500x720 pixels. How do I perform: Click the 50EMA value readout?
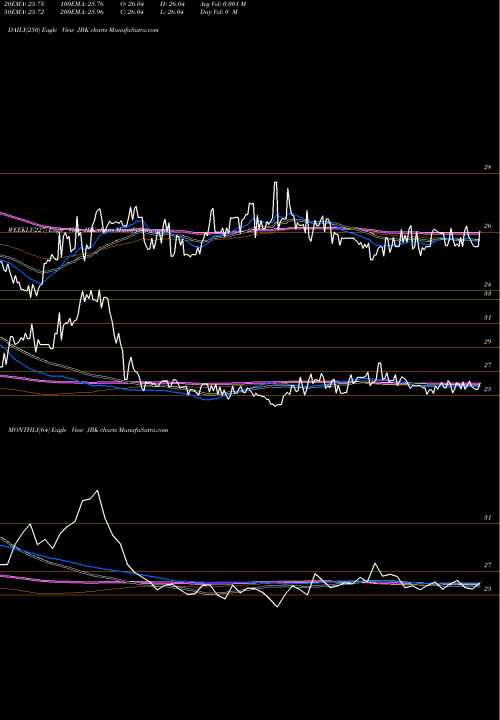click(24, 12)
